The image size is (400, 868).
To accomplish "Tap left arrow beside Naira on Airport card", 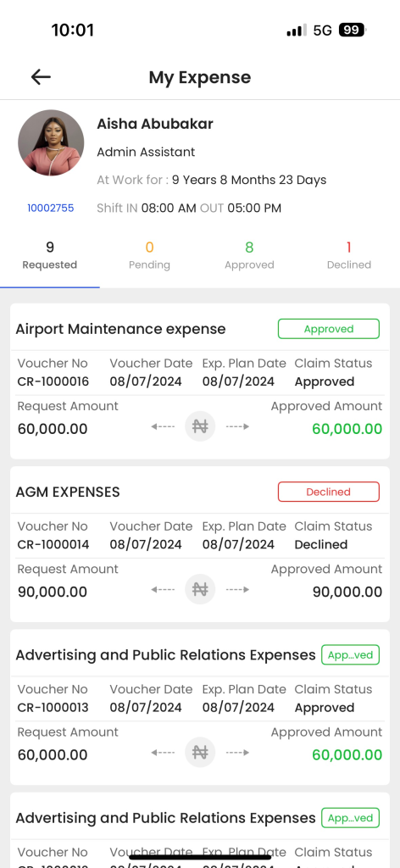I will (x=164, y=426).
